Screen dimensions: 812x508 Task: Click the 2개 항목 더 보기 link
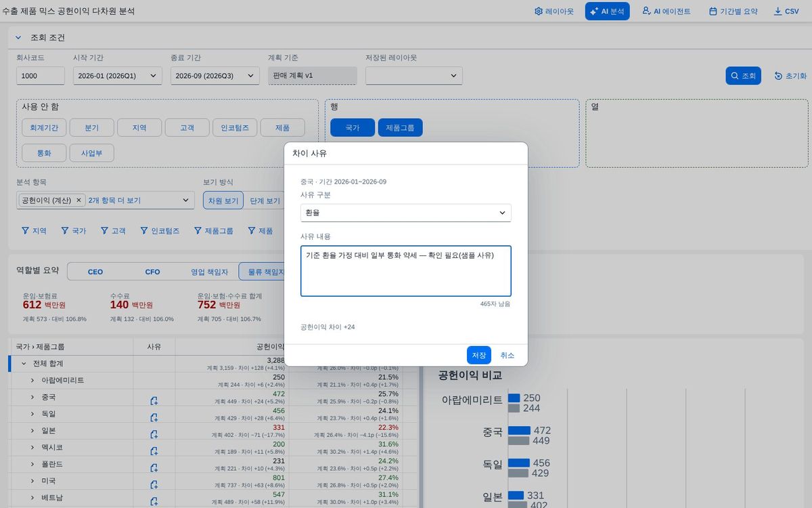[114, 200]
